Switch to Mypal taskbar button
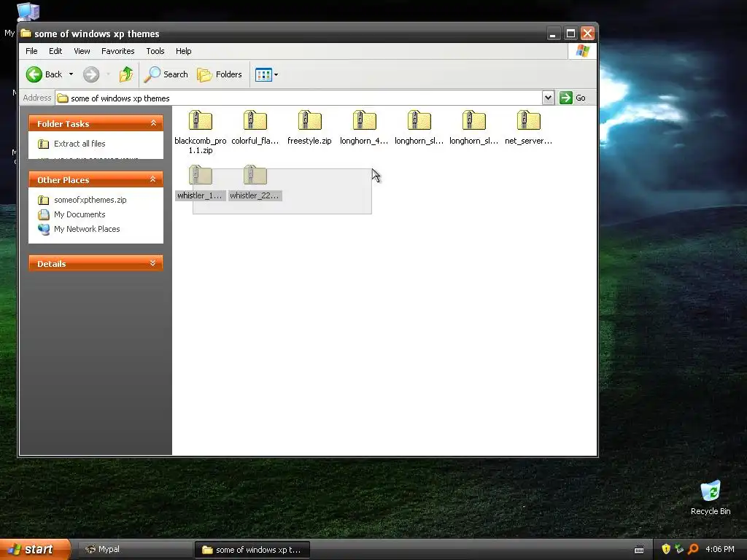This screenshot has width=747, height=560. 134,549
